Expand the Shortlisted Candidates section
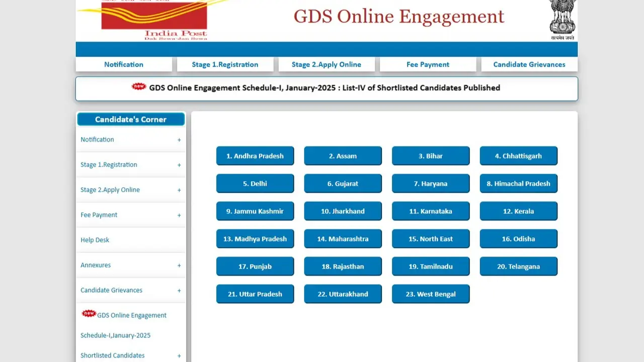The height and width of the screenshot is (362, 644). point(179,355)
